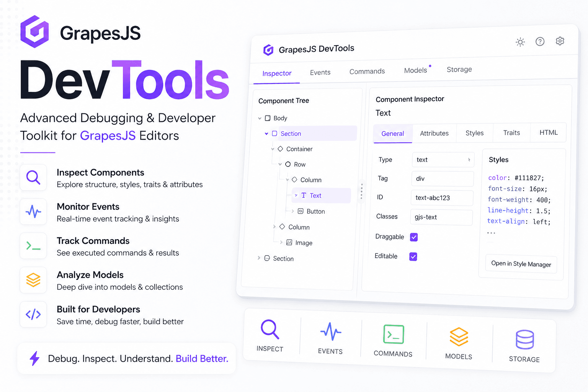The image size is (588, 392).
Task: Click the Track Commands prompt icon
Action: tap(33, 246)
